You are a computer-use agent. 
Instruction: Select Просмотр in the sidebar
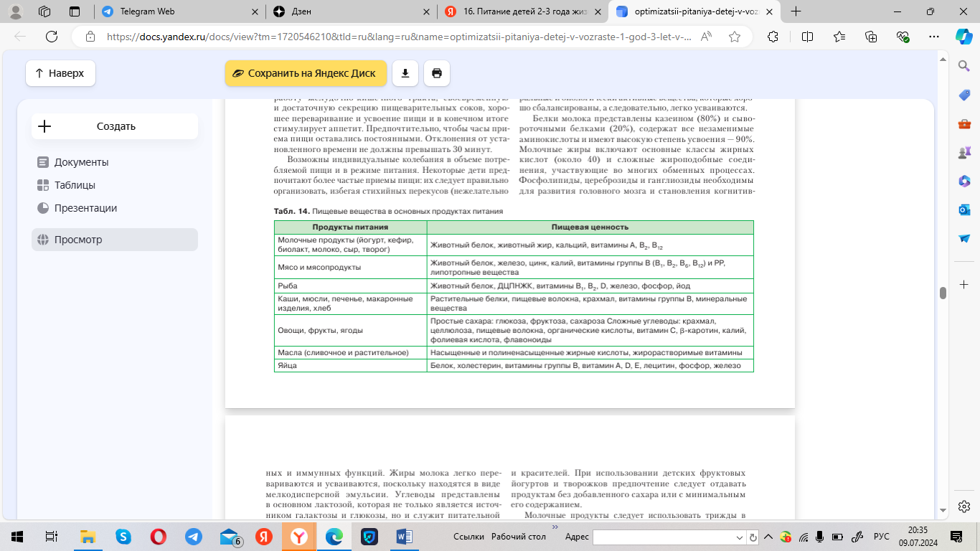(115, 240)
